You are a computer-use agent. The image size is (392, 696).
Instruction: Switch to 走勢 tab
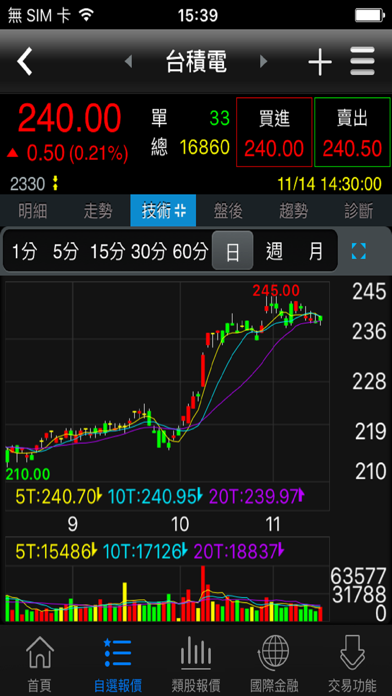(x=98, y=211)
